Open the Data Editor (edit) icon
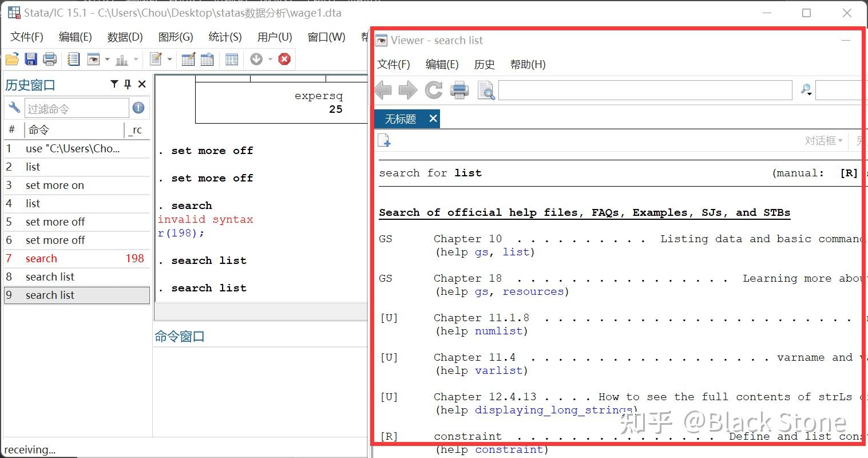 coord(188,59)
